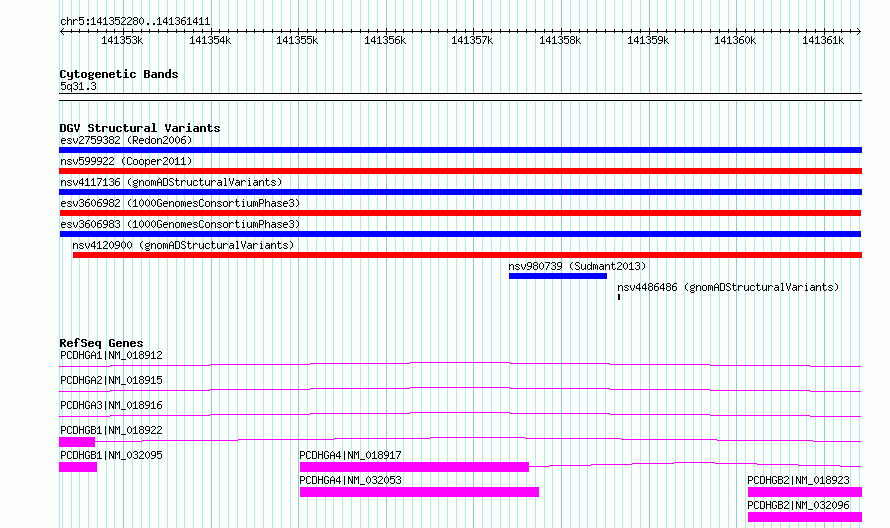This screenshot has height=528, width=890.
Task: Open the nsv599922 (Cooper2011) label
Action: point(126,161)
